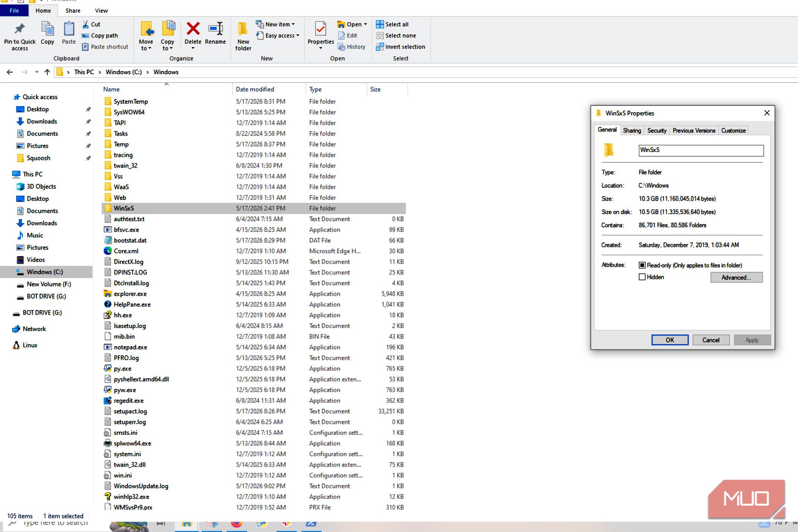The height and width of the screenshot is (532, 798).
Task: Go up one level with Up arrow
Action: point(47,72)
